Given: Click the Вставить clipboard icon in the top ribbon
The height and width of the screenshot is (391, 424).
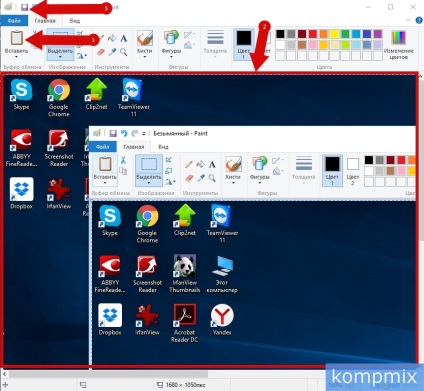Looking at the screenshot, I should click(x=16, y=38).
